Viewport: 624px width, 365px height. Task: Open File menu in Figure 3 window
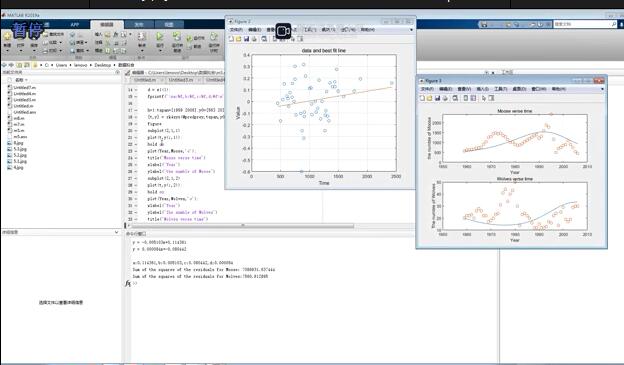pyautogui.click(x=427, y=89)
